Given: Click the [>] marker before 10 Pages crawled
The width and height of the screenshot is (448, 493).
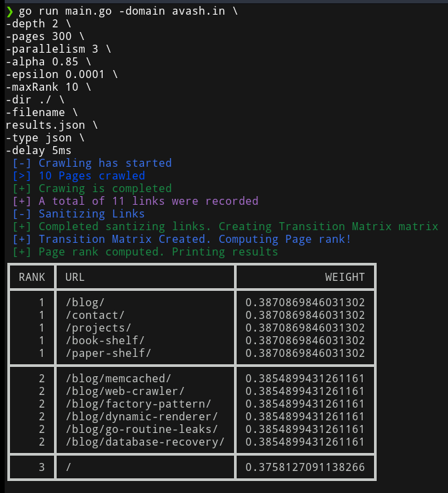Looking at the screenshot, I should coord(22,175).
